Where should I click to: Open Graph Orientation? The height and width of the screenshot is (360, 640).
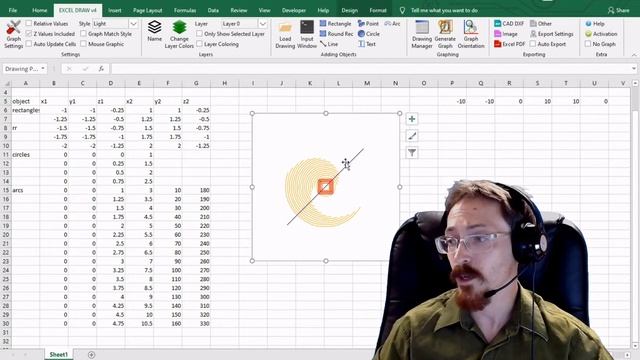pyautogui.click(x=471, y=34)
